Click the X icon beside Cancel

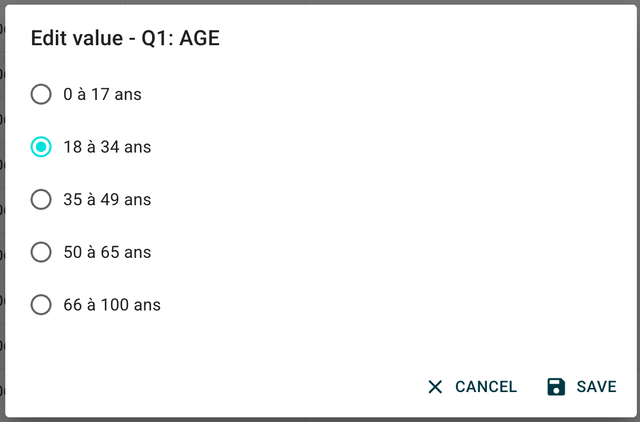point(435,387)
